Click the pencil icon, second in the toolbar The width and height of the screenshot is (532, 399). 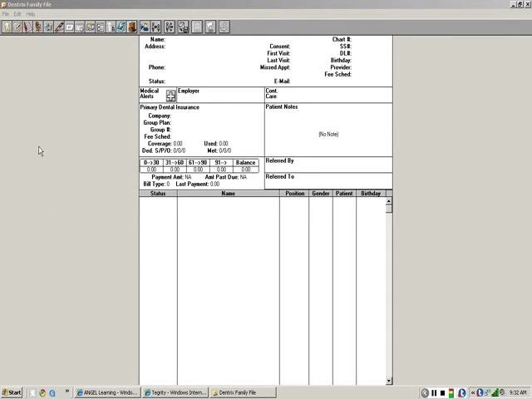[17, 27]
